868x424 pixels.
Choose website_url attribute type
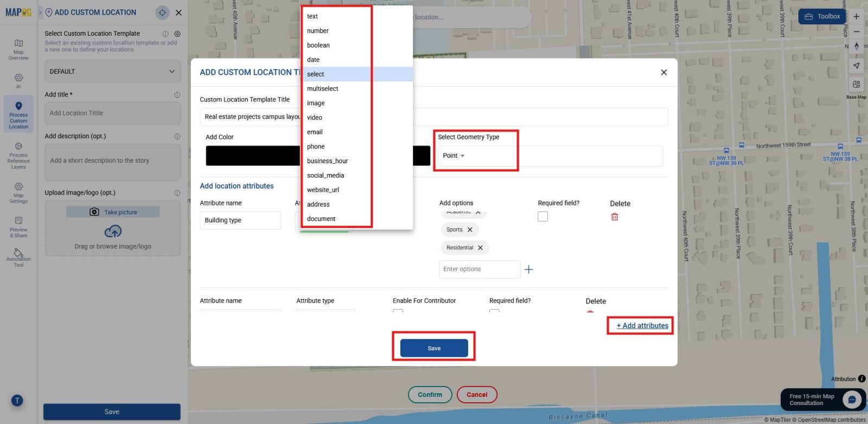pyautogui.click(x=357, y=190)
